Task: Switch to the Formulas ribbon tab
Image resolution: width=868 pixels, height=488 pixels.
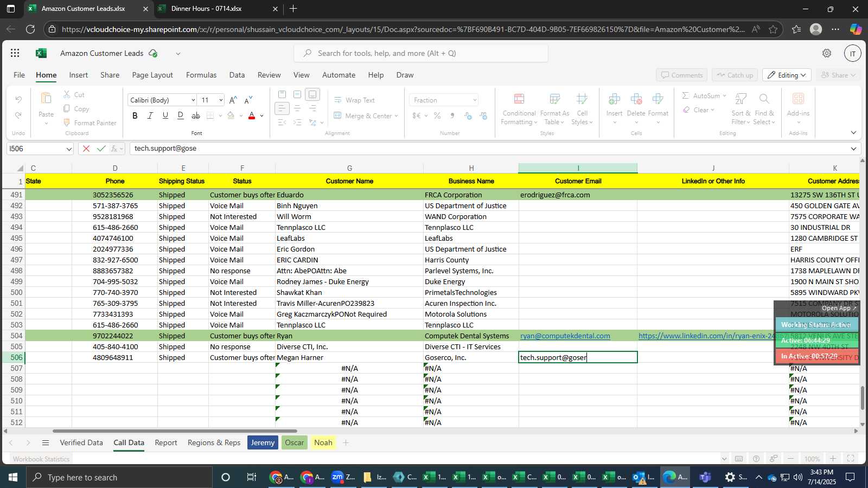Action: (x=201, y=75)
